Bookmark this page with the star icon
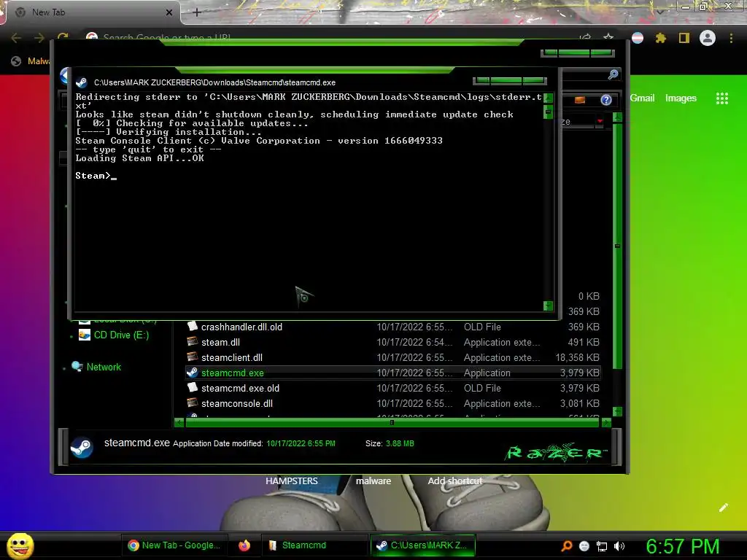The width and height of the screenshot is (747, 560). (608, 37)
